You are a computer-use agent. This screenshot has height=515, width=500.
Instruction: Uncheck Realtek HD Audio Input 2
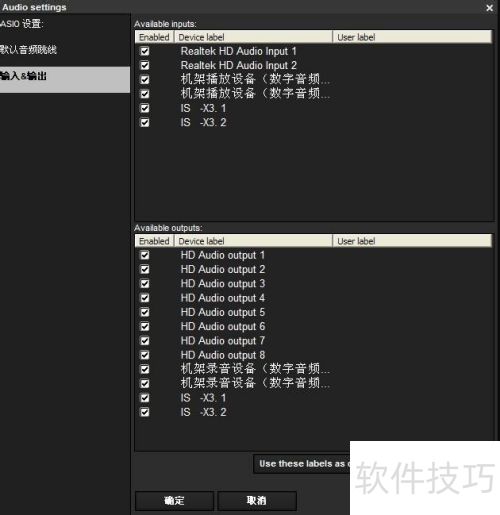coord(145,65)
